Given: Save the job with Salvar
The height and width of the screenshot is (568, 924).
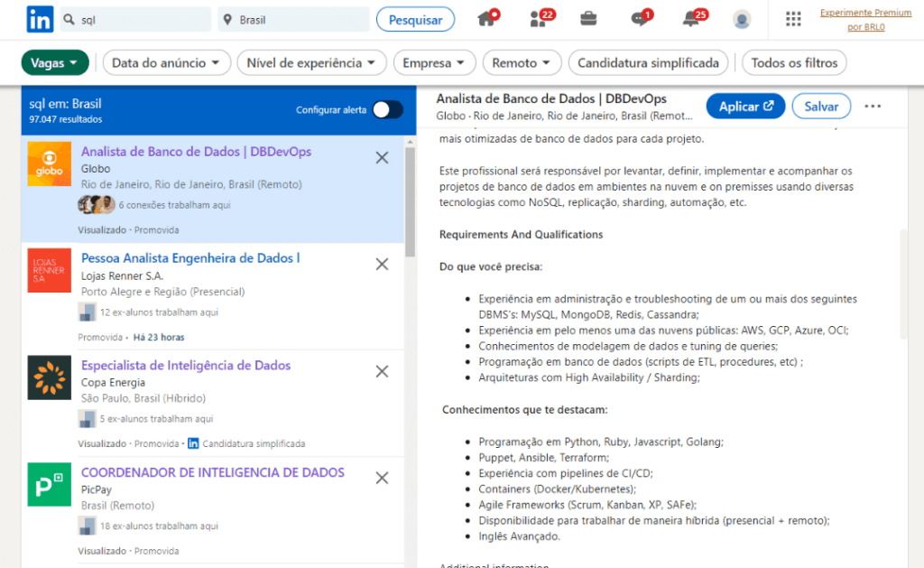Looking at the screenshot, I should click(821, 107).
